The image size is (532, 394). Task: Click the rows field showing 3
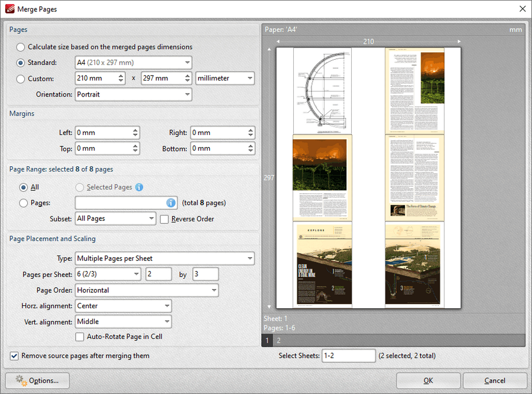tap(206, 274)
